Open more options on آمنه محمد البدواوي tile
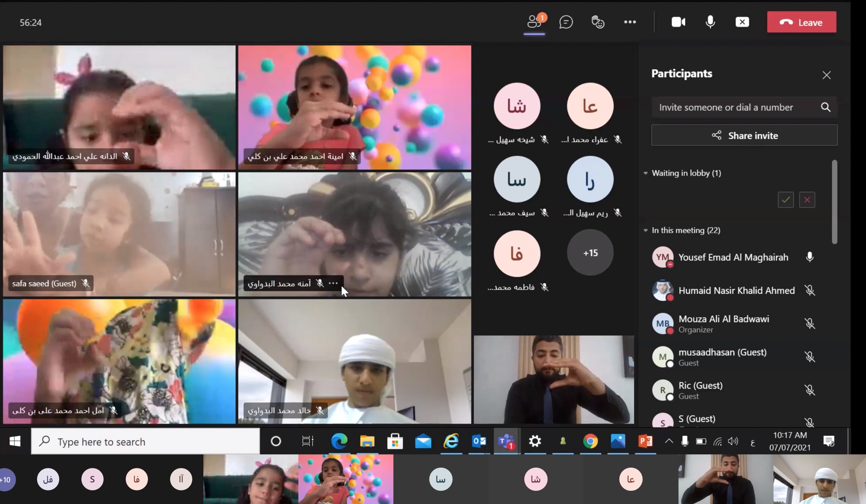The height and width of the screenshot is (504, 866). pos(333,283)
